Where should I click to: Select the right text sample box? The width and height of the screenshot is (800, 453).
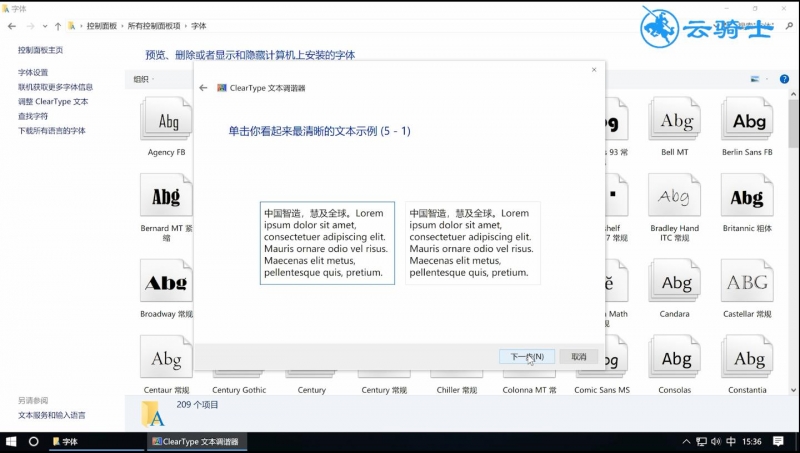coord(472,243)
